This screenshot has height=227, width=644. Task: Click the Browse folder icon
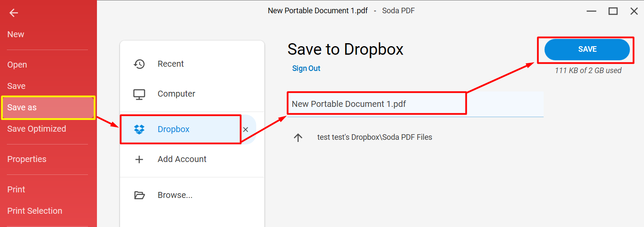click(x=139, y=195)
